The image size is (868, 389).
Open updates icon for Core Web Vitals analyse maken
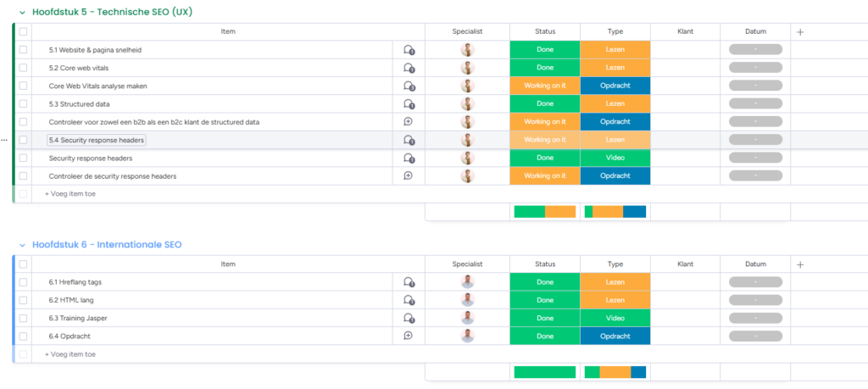pyautogui.click(x=409, y=86)
